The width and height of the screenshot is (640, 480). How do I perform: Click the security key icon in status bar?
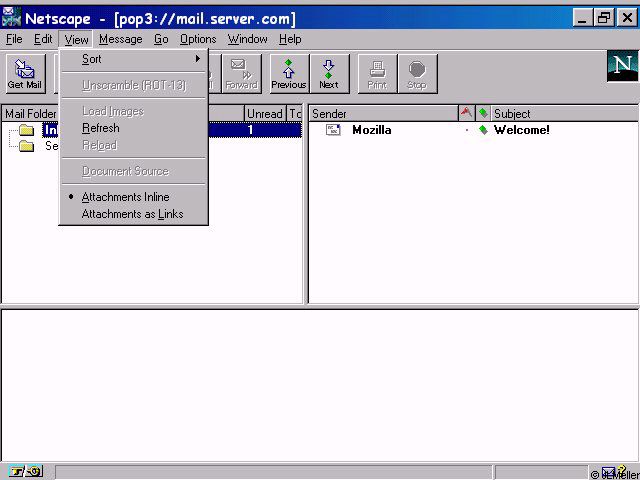(x=25, y=472)
